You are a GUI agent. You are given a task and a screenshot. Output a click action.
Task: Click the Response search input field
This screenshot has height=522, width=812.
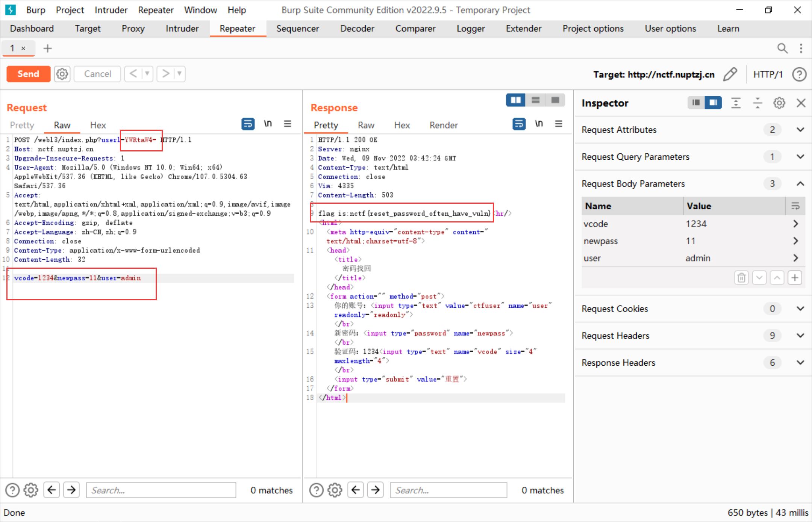click(x=448, y=490)
